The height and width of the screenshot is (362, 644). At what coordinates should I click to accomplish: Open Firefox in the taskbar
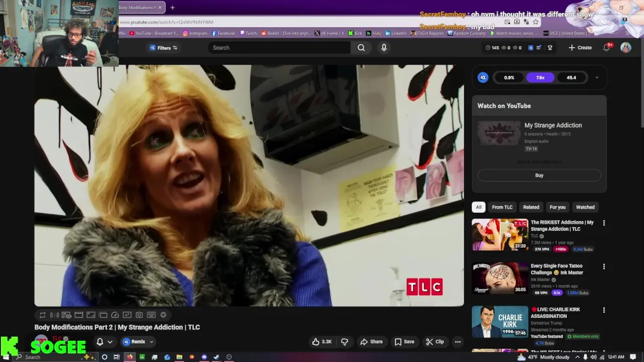click(x=130, y=357)
